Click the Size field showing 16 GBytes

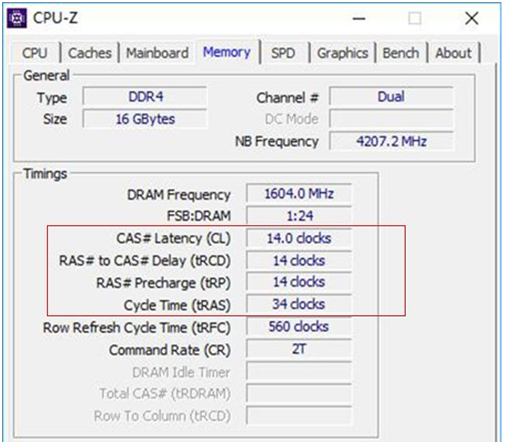click(145, 119)
